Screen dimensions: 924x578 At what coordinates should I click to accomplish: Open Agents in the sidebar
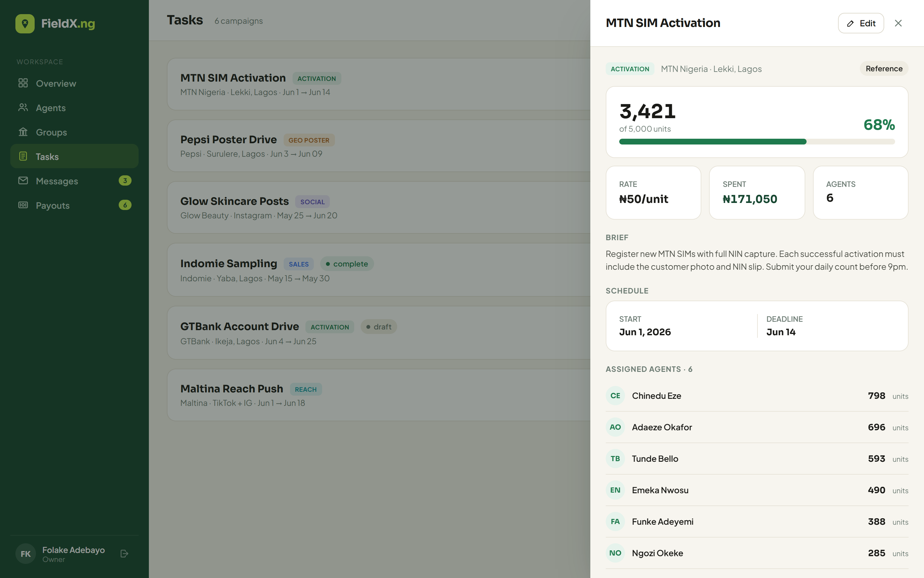pos(74,108)
